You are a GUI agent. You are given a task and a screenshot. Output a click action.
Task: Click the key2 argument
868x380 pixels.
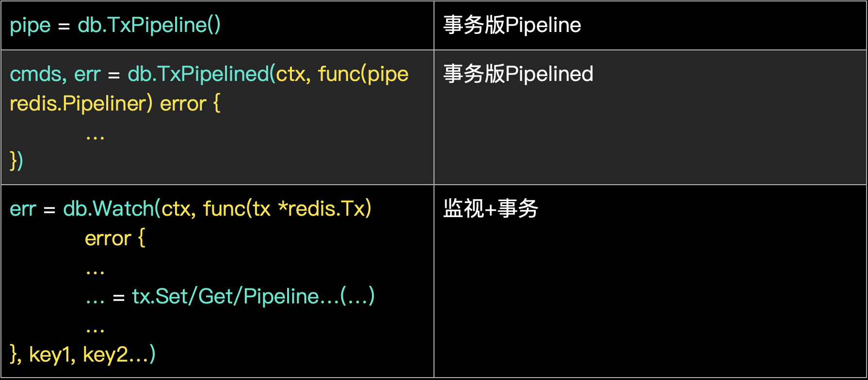click(105, 355)
